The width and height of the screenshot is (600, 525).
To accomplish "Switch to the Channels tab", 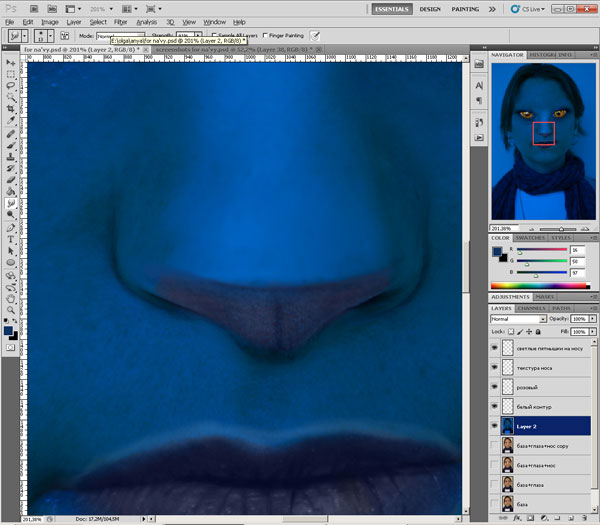I will (x=531, y=308).
